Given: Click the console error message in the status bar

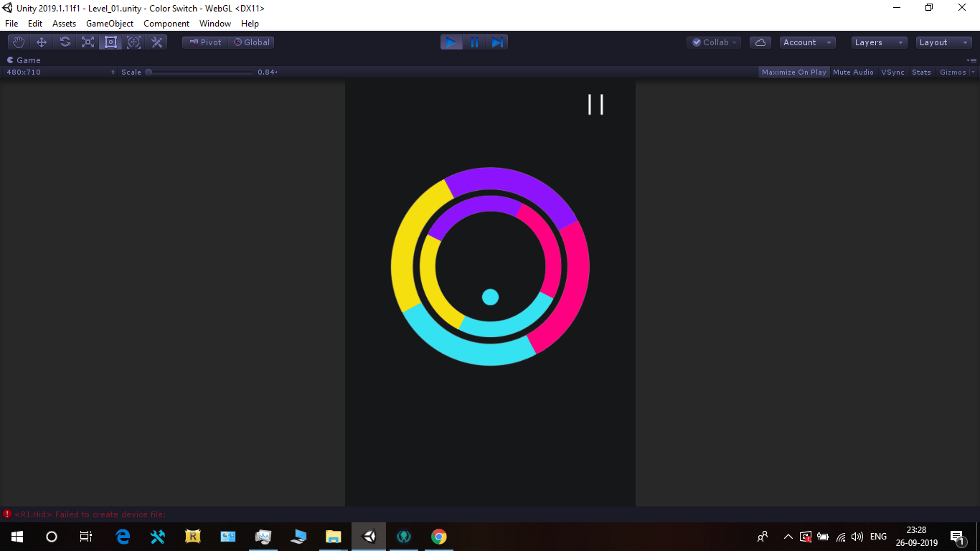Looking at the screenshot, I should [90, 514].
